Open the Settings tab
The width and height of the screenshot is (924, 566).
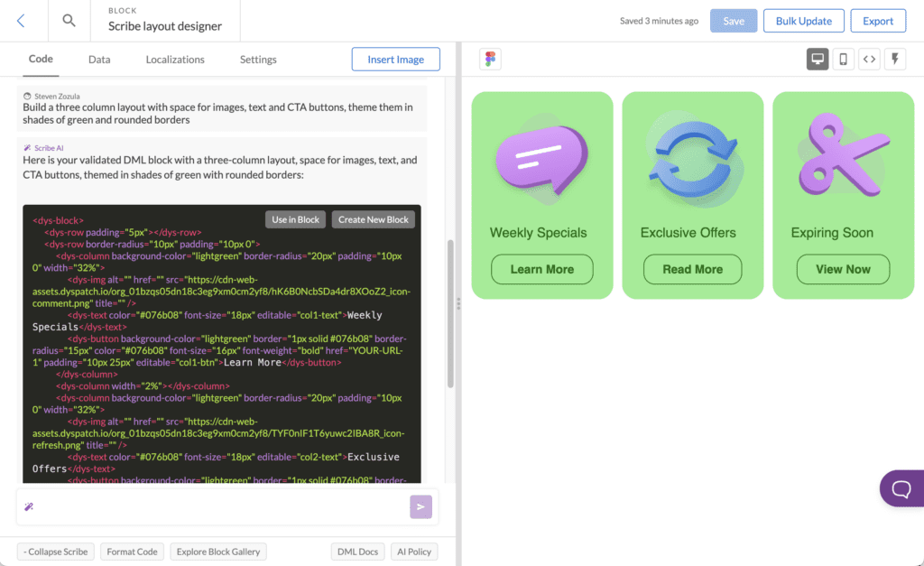tap(257, 59)
